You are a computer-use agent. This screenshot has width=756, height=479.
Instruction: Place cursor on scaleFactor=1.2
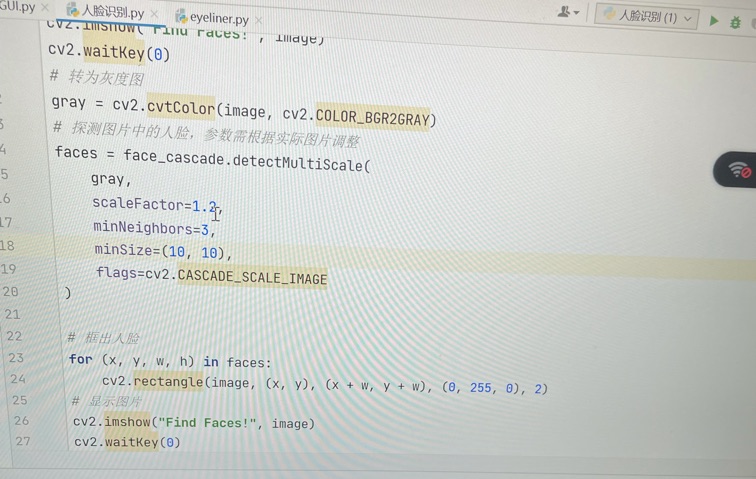(157, 205)
